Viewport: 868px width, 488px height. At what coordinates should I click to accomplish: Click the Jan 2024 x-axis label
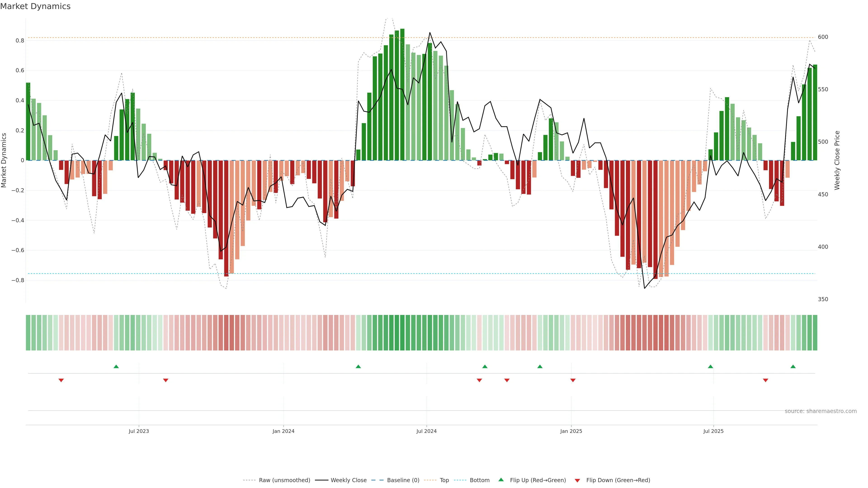[x=283, y=431]
